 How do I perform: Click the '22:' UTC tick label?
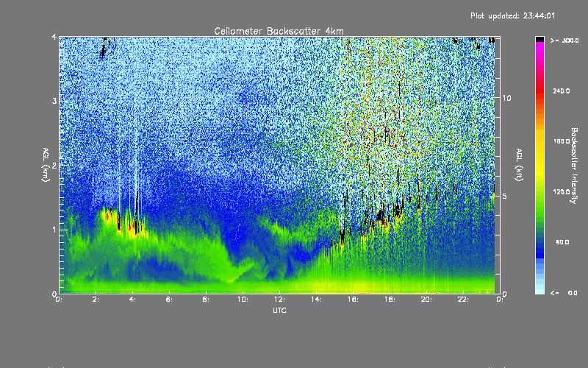(463, 300)
